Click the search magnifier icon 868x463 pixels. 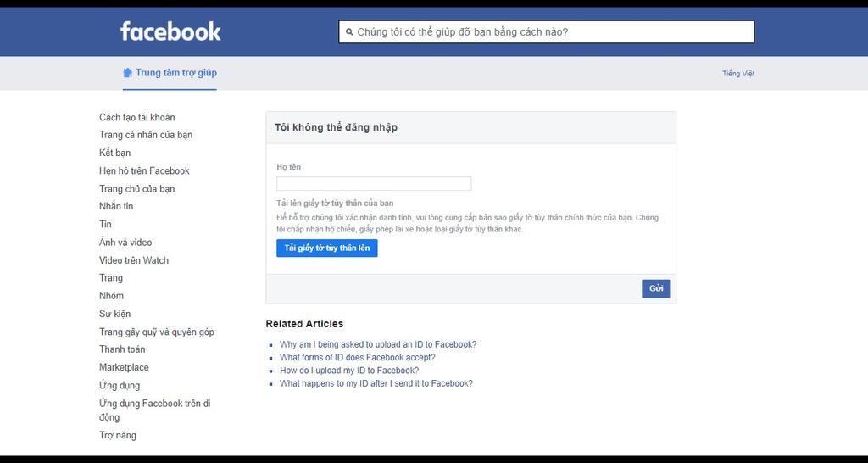pos(349,32)
